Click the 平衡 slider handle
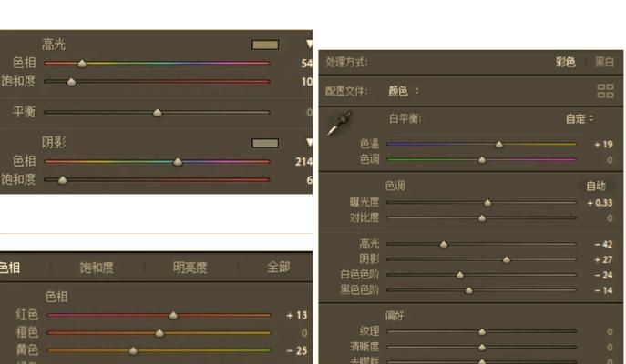The width and height of the screenshot is (626, 364). point(158,113)
